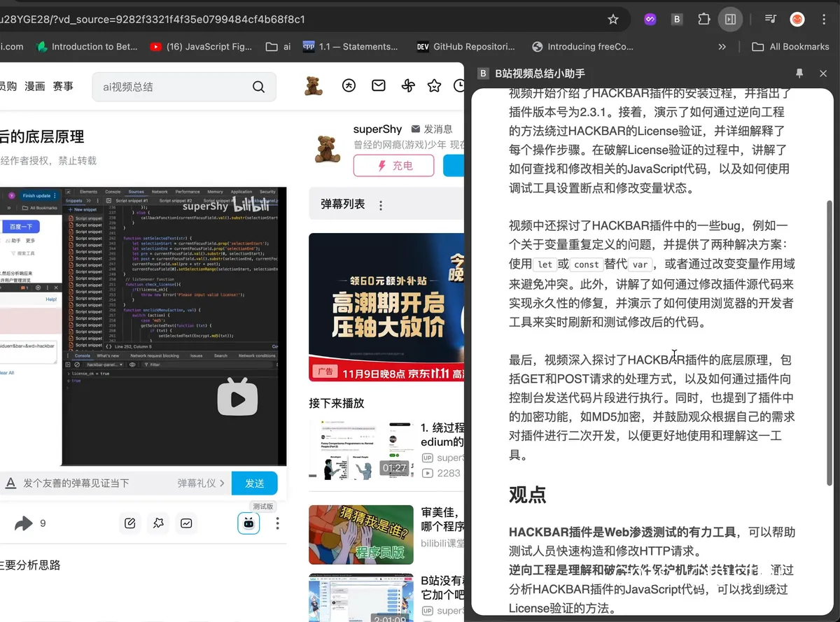Click the 接下来播放 heading
The image size is (840, 622).
click(x=337, y=403)
